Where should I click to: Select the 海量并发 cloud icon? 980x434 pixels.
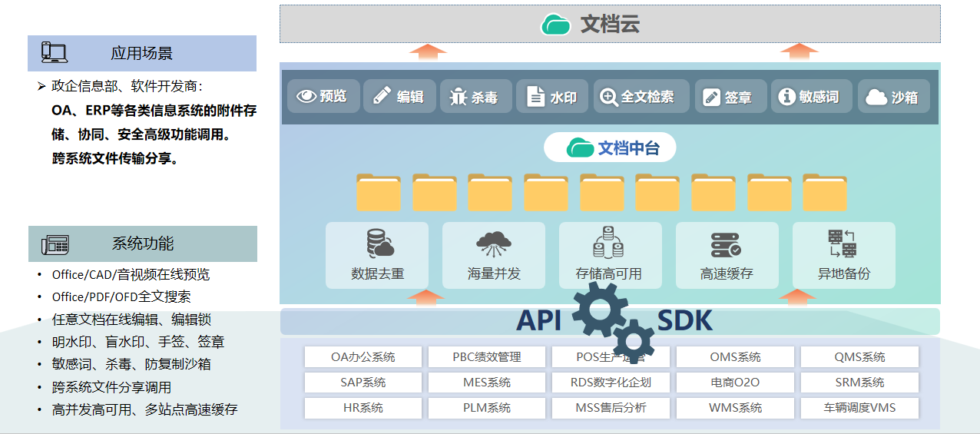point(494,244)
